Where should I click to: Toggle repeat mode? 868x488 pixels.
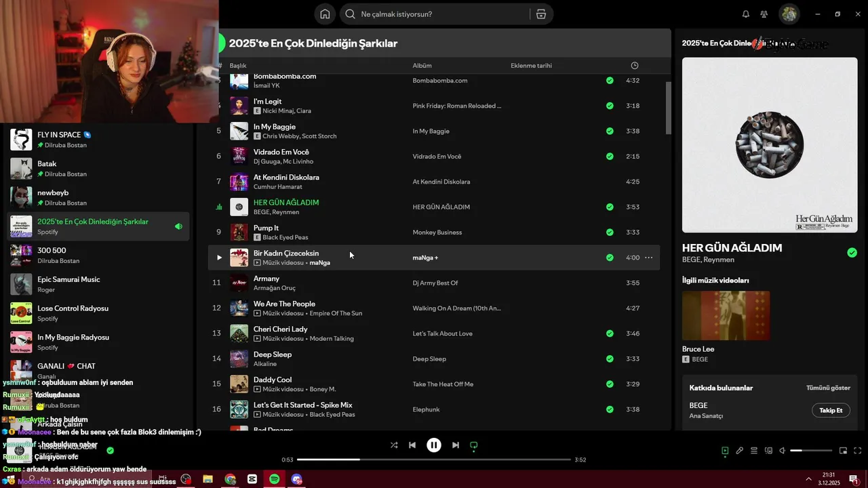474,445
